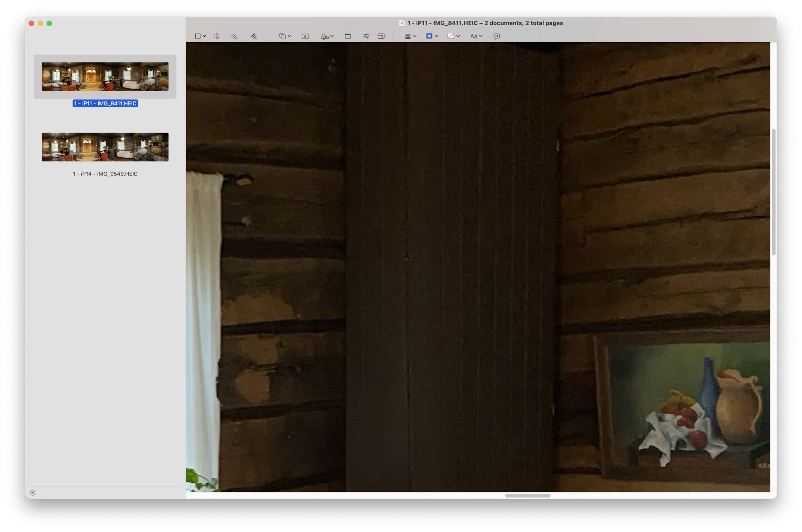The width and height of the screenshot is (802, 532).
Task: Open the line Shape Style dropdown
Action: tap(411, 36)
